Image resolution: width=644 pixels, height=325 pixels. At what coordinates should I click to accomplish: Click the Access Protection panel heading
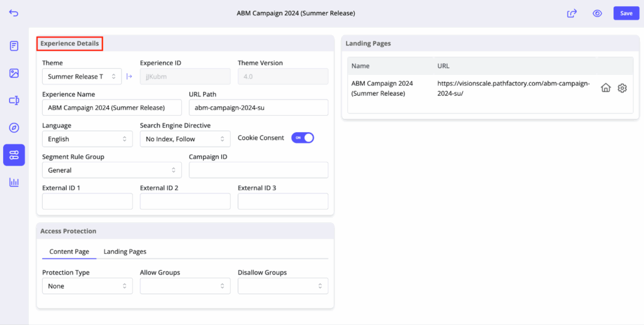[x=68, y=231]
